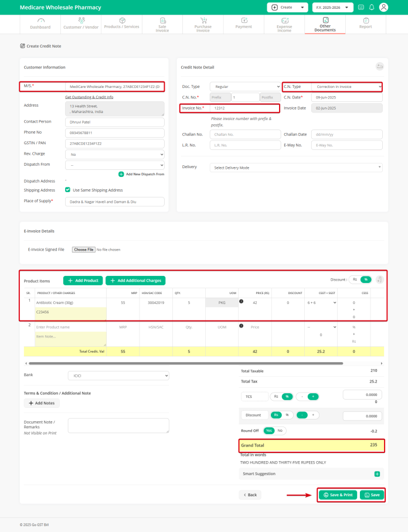Switch product discount to Rs

[355, 280]
